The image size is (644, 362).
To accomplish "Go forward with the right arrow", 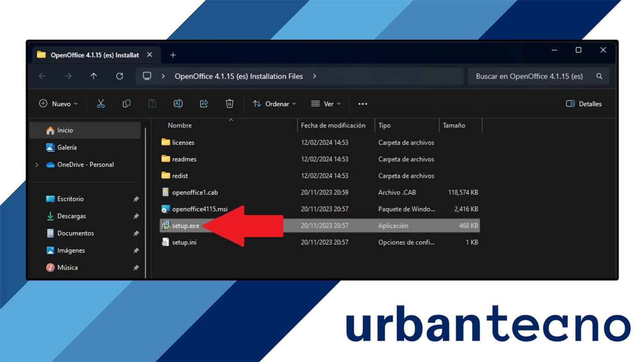I will (x=68, y=76).
